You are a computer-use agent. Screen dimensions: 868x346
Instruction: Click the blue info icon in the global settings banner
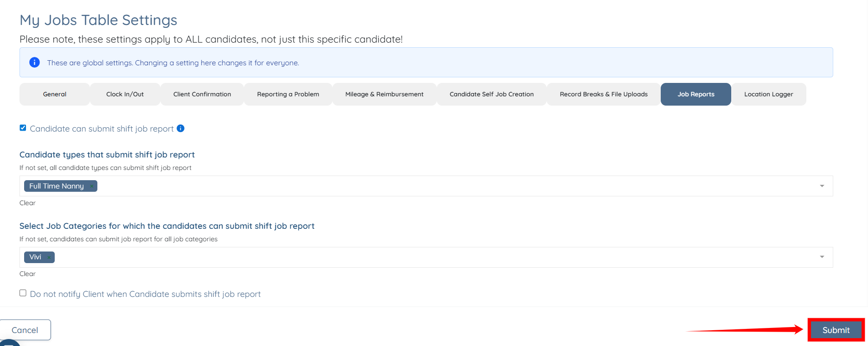(34, 63)
